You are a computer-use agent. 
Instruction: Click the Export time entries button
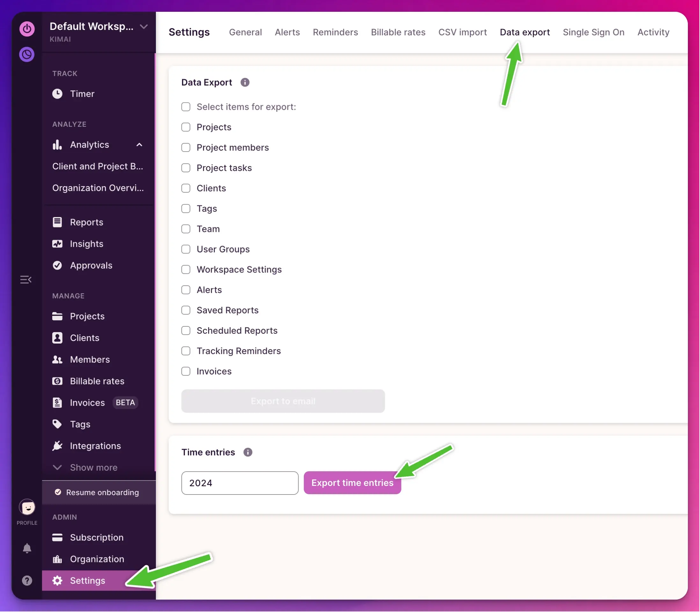tap(352, 483)
